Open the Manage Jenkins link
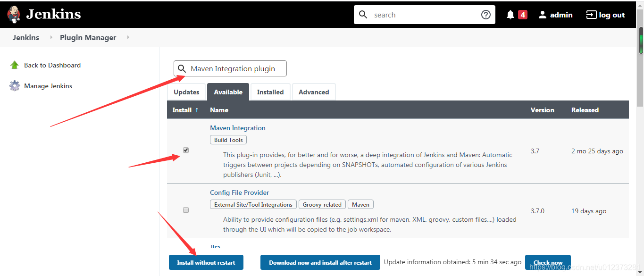 click(x=48, y=86)
